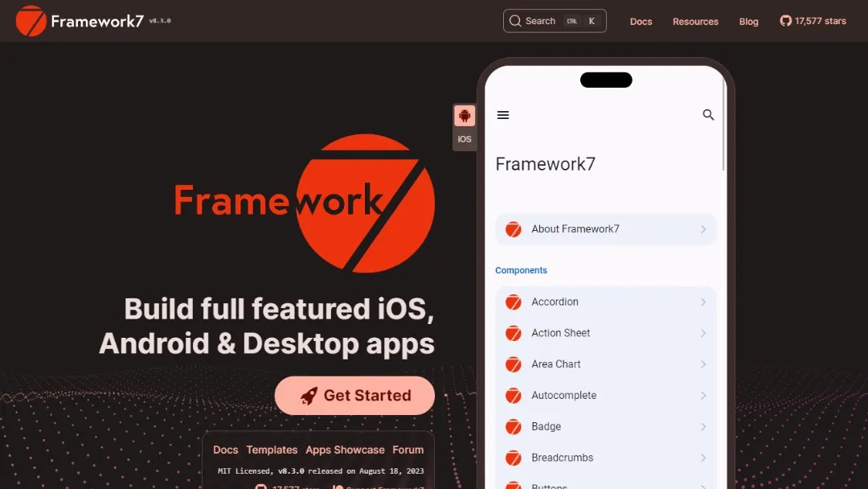Click the Get Started button
868x489 pixels.
click(354, 396)
